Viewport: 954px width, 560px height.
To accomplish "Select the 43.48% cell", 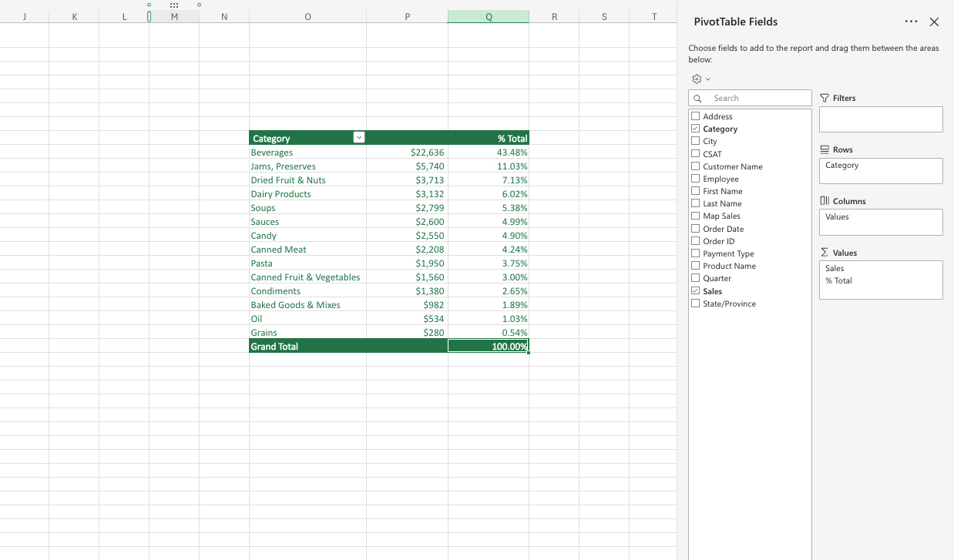I will click(489, 153).
